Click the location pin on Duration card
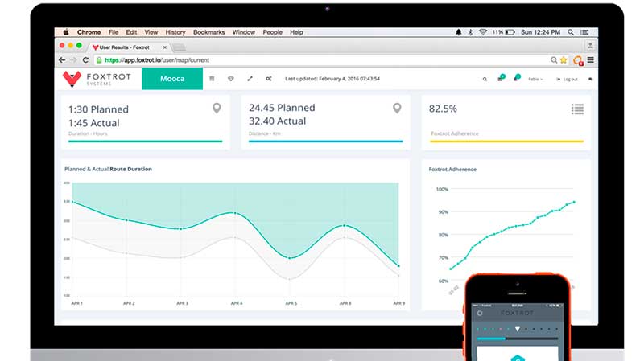The image size is (644, 361). click(217, 109)
